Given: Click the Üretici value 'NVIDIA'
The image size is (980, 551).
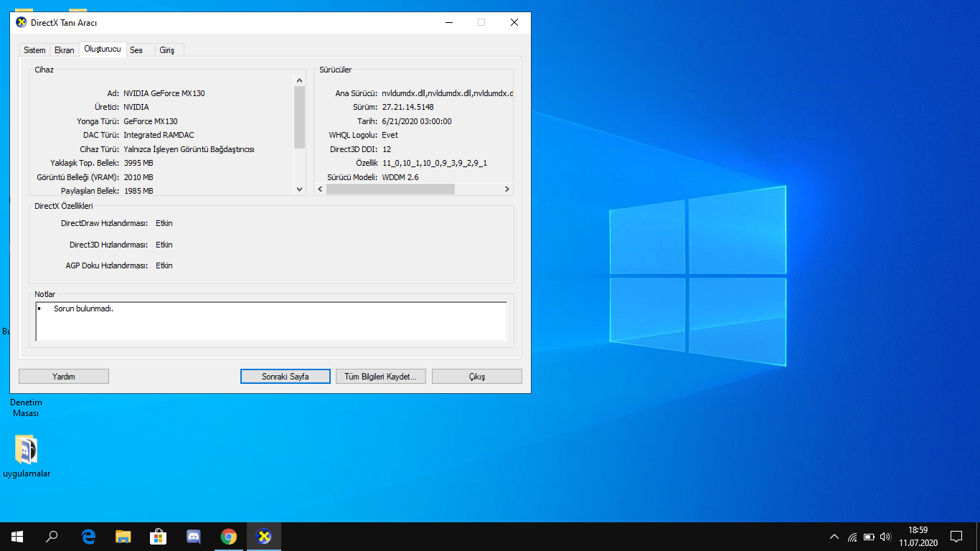Looking at the screenshot, I should coord(136,107).
